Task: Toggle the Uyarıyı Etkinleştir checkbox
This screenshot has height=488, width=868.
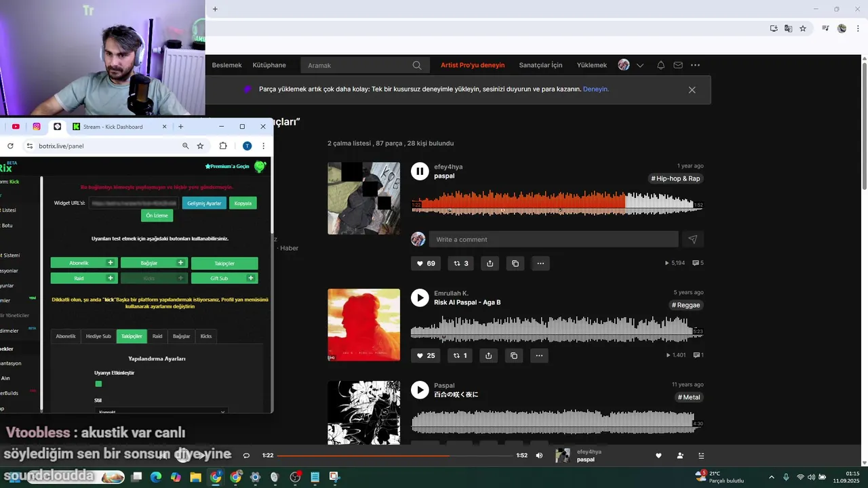Action: point(98,384)
